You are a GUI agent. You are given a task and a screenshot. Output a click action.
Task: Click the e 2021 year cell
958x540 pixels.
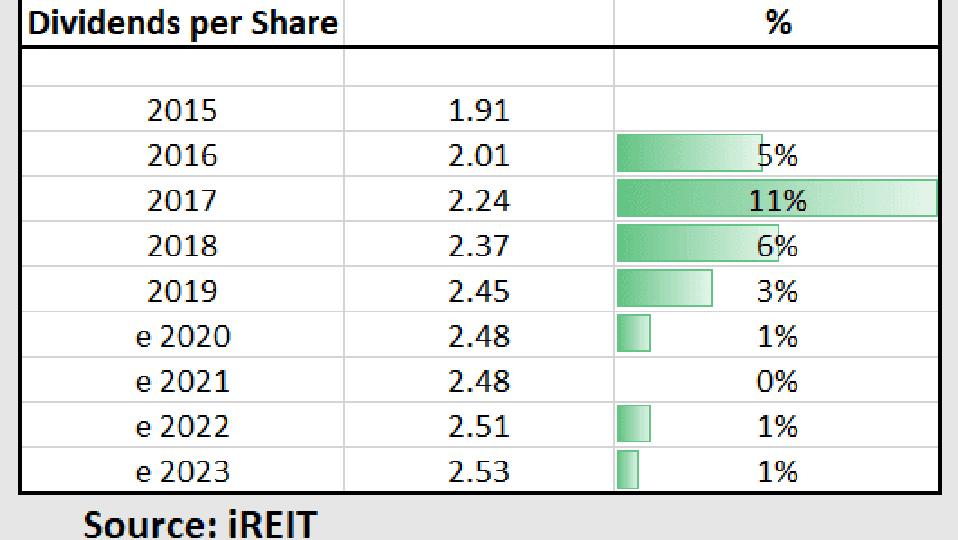point(182,381)
